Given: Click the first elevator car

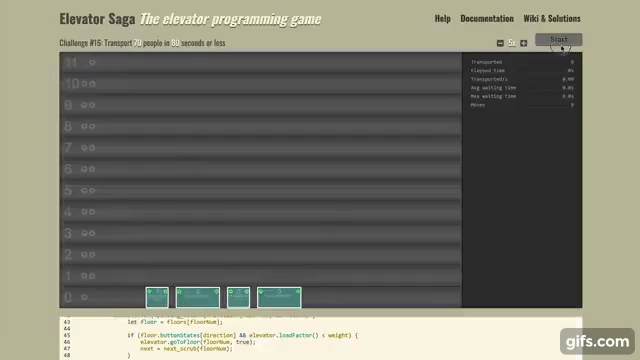Looking at the screenshot, I should tap(157, 298).
